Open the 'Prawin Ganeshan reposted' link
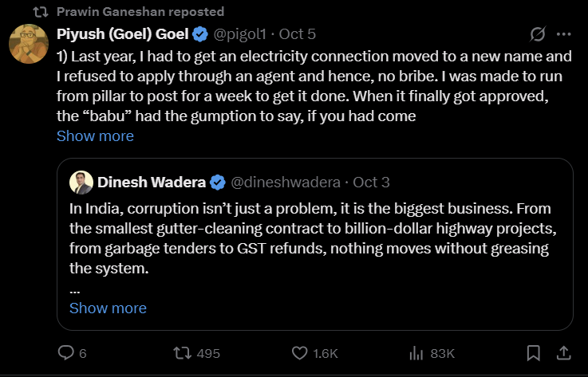 pos(140,12)
